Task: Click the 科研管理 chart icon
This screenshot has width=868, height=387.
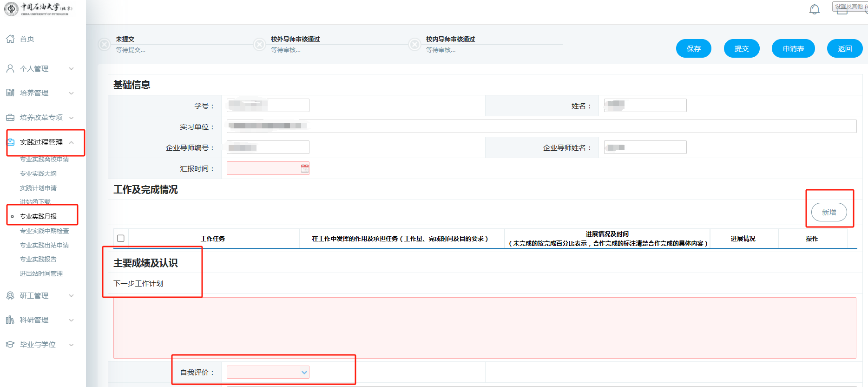Action: click(10, 320)
